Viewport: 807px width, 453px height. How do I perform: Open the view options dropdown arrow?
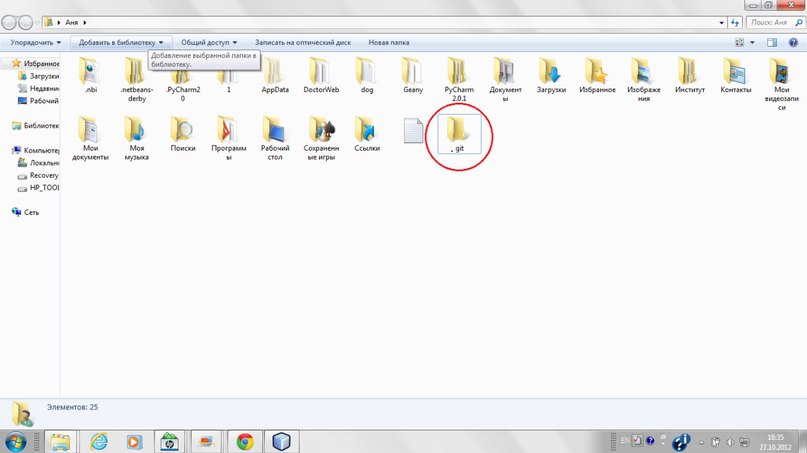(x=752, y=43)
